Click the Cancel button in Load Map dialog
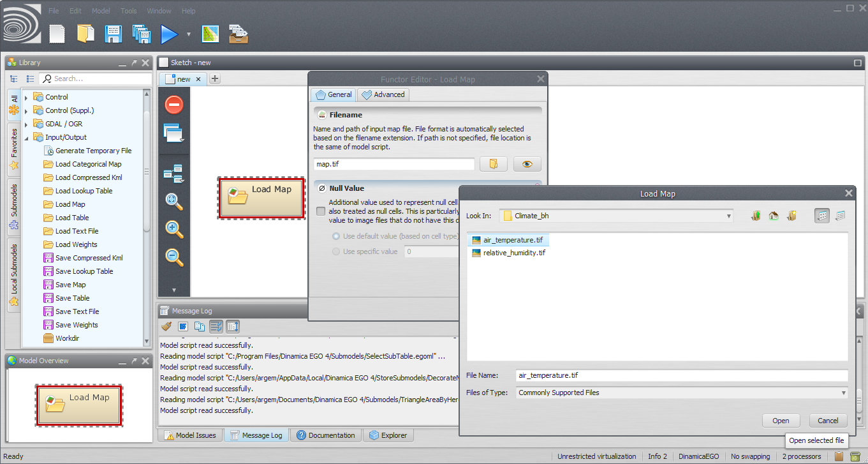The image size is (868, 464). (828, 421)
